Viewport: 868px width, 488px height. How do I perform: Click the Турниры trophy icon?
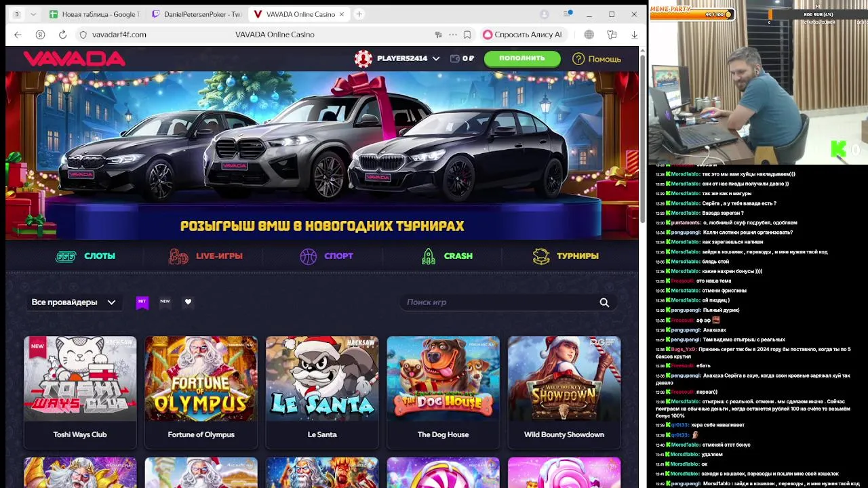point(541,256)
